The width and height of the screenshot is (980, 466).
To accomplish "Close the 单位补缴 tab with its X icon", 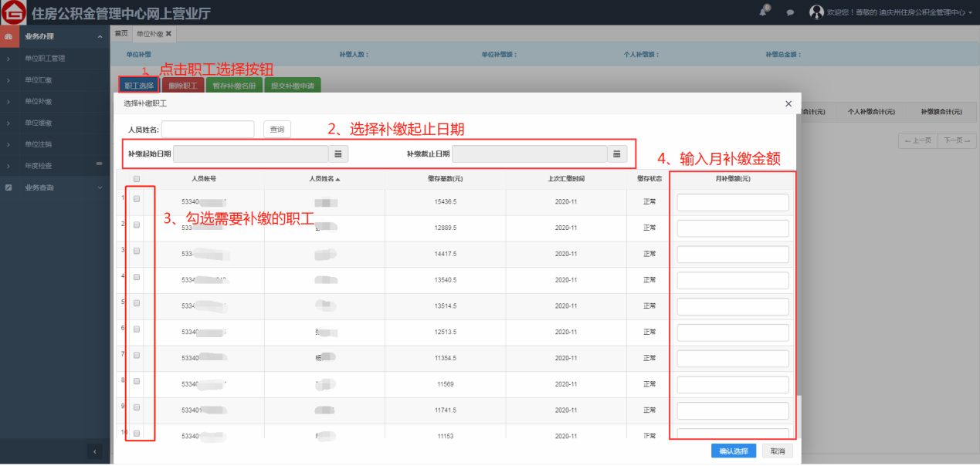I will [x=168, y=34].
